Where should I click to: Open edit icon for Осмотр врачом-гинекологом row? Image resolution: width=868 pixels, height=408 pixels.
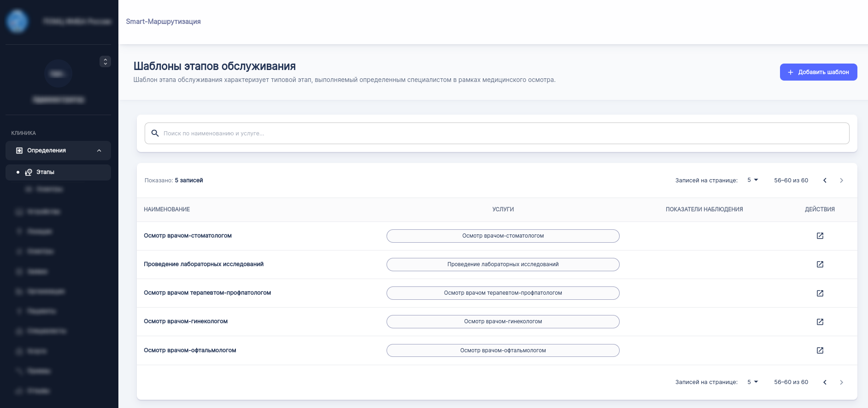pyautogui.click(x=820, y=322)
